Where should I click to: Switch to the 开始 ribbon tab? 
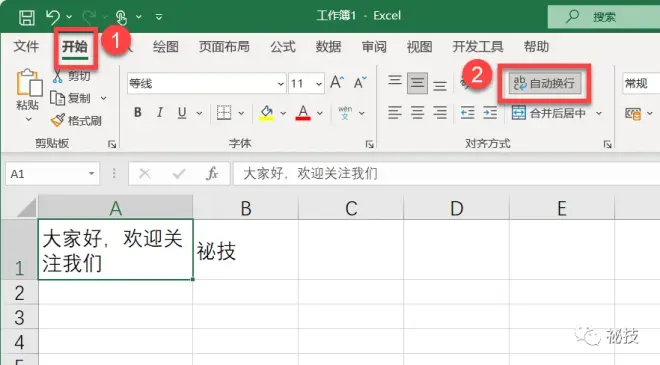coord(75,47)
